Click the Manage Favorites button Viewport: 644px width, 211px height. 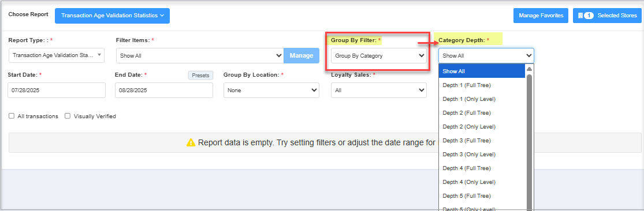pos(541,16)
